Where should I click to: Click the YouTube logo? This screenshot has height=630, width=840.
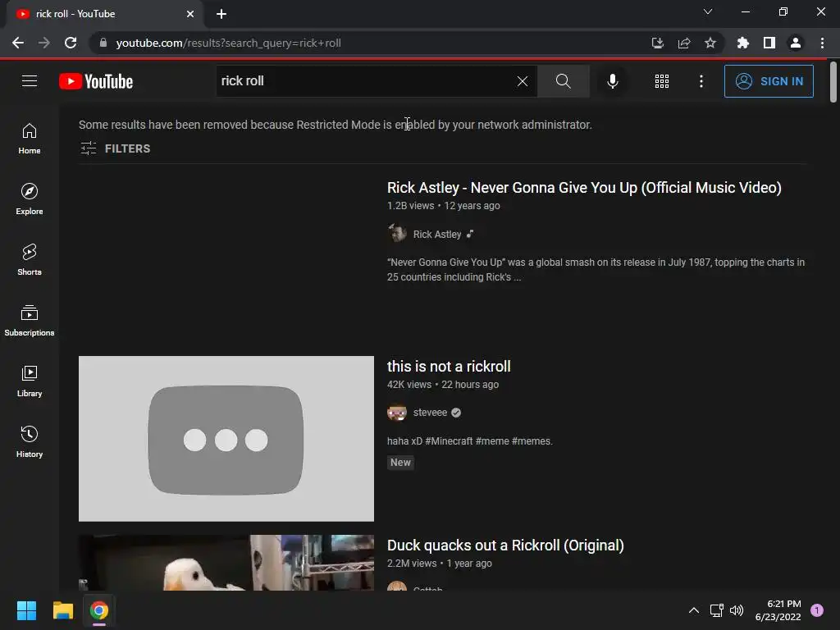click(x=96, y=81)
